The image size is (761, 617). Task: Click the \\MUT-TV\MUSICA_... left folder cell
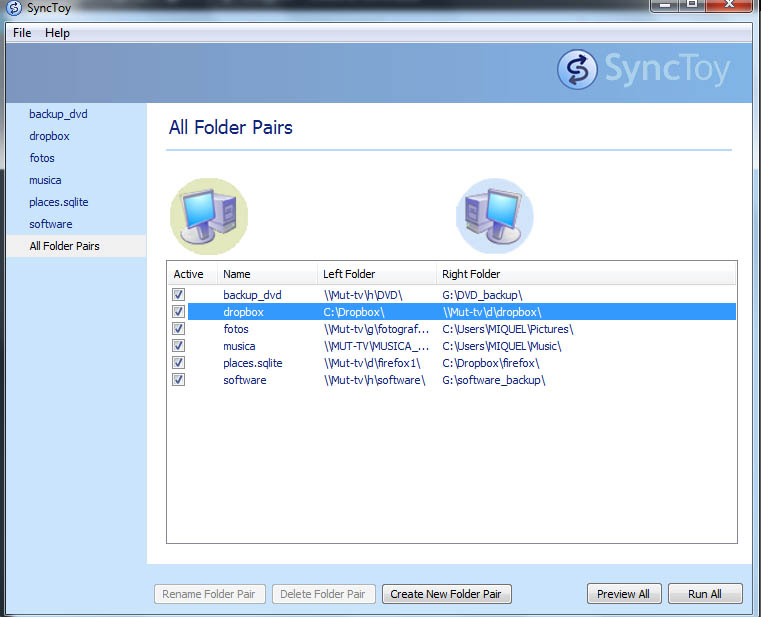(x=377, y=346)
